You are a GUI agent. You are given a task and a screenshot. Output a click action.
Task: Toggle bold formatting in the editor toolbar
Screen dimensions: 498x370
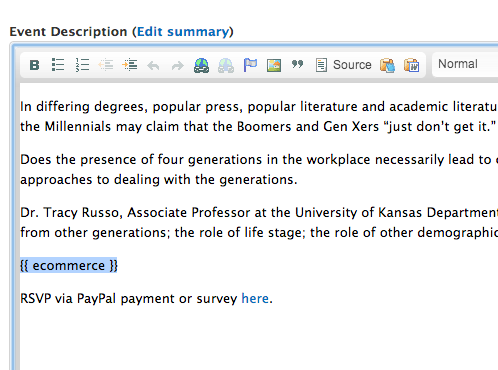tap(34, 65)
